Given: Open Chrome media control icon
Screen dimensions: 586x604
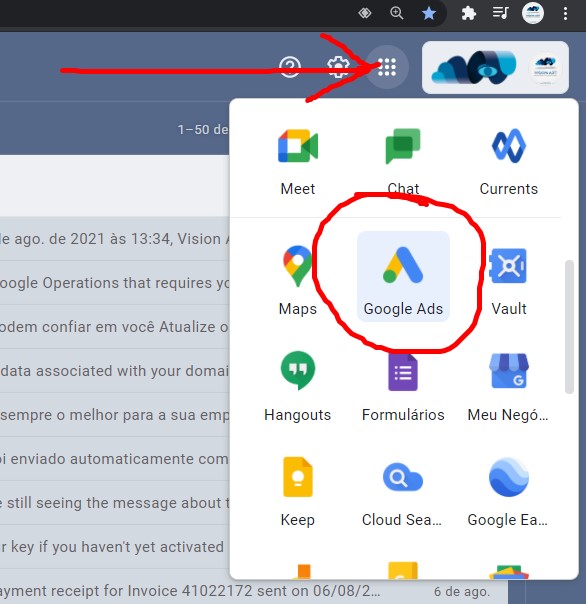Looking at the screenshot, I should pos(500,13).
